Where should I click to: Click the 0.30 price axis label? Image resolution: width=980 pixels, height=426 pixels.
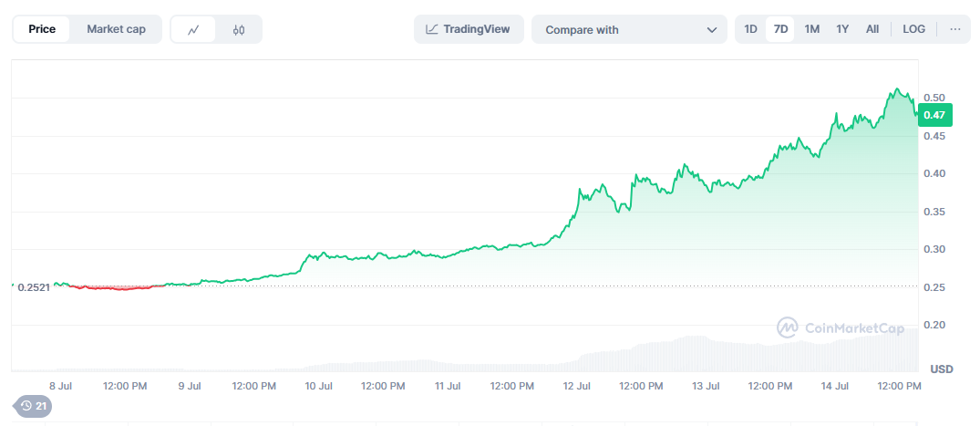click(934, 249)
